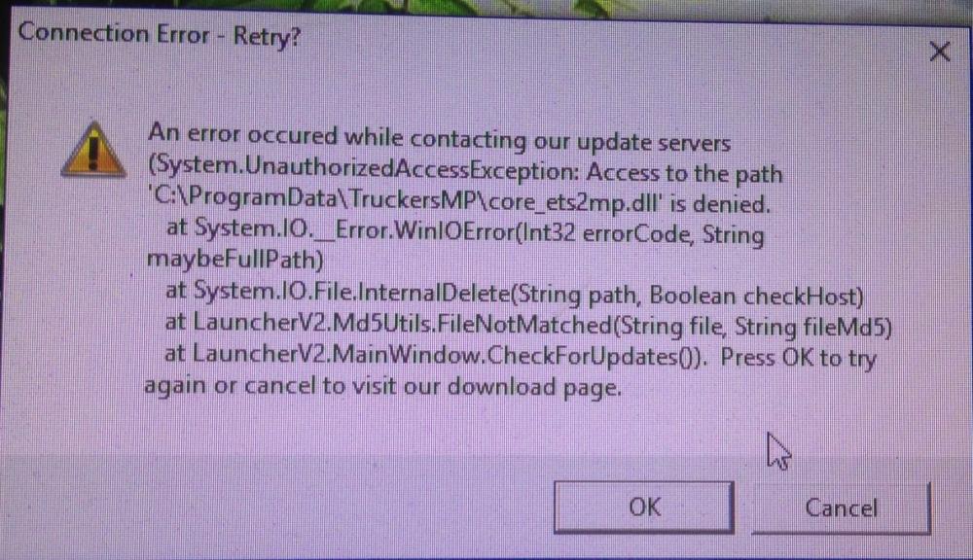973x560 pixels.
Task: Close the Connection Error dialog
Action: (x=940, y=52)
